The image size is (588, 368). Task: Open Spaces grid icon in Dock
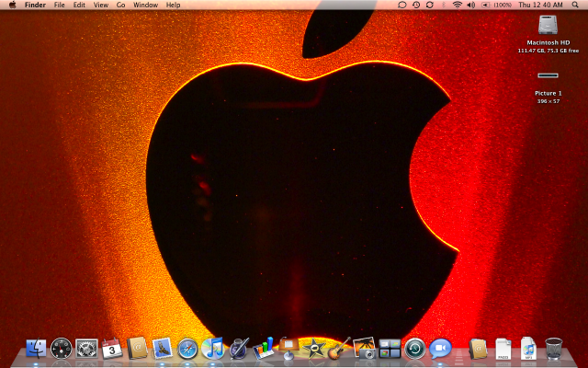390,349
